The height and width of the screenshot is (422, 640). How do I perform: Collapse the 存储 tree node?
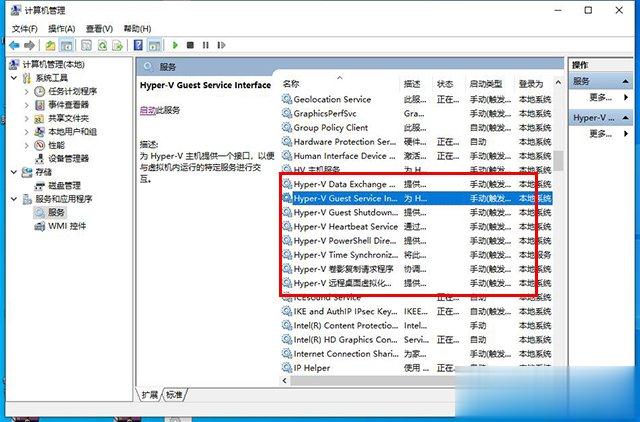14,172
